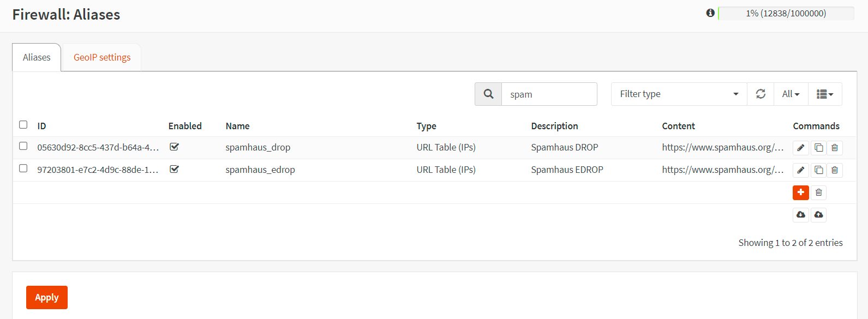
Task: Open the Filter type dropdown
Action: pos(679,94)
